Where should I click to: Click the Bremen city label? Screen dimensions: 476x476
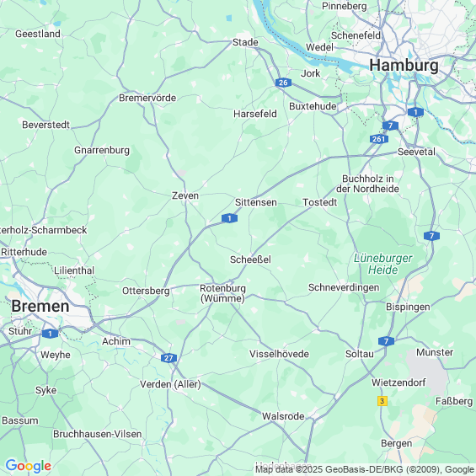pos(40,307)
